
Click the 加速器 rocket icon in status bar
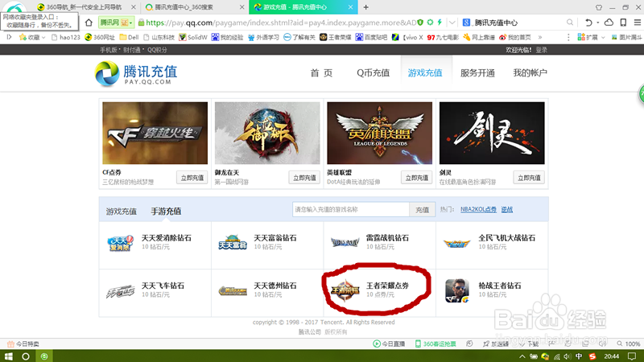(x=486, y=343)
